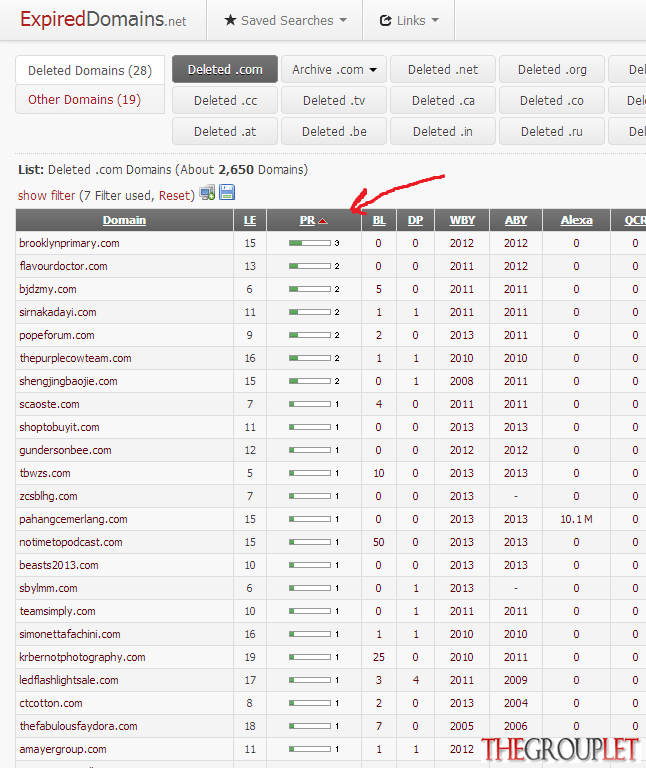Open the Deleted .co list
646x768 pixels.
click(552, 100)
